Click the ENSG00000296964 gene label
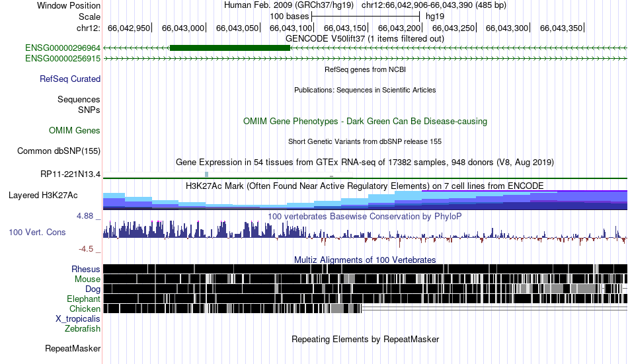The image size is (628, 364). tap(63, 48)
